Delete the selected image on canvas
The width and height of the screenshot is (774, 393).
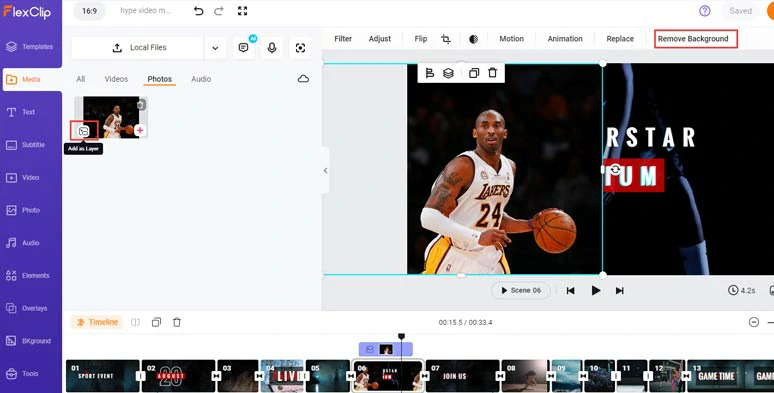click(x=493, y=73)
